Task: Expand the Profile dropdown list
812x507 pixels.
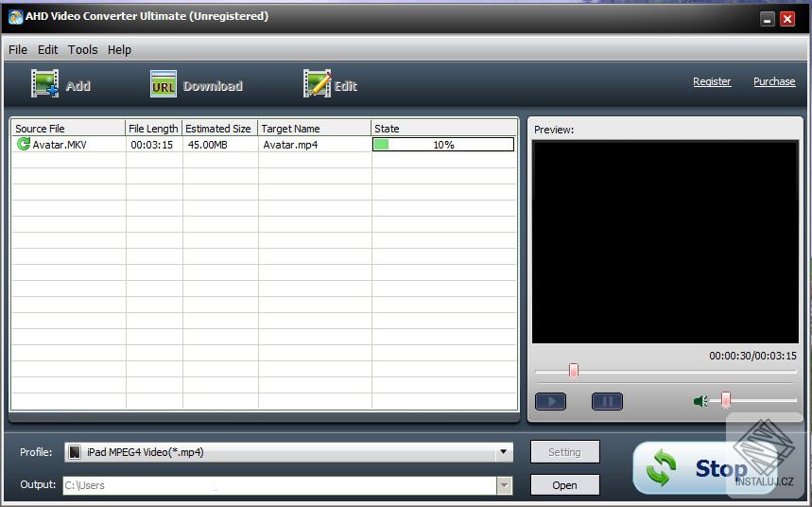Action: (x=503, y=452)
